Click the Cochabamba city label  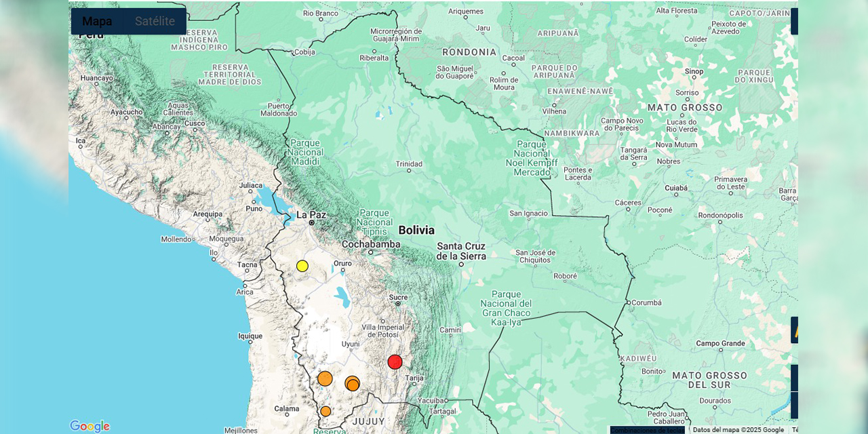tap(371, 244)
